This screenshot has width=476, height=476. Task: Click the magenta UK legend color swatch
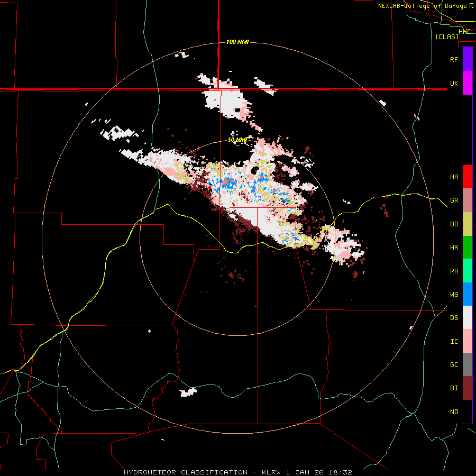tap(467, 83)
